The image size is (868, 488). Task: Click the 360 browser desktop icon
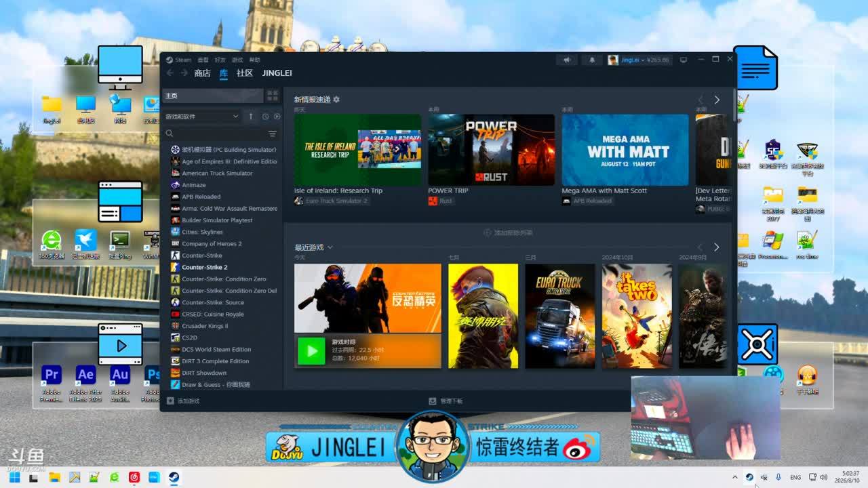pos(52,240)
